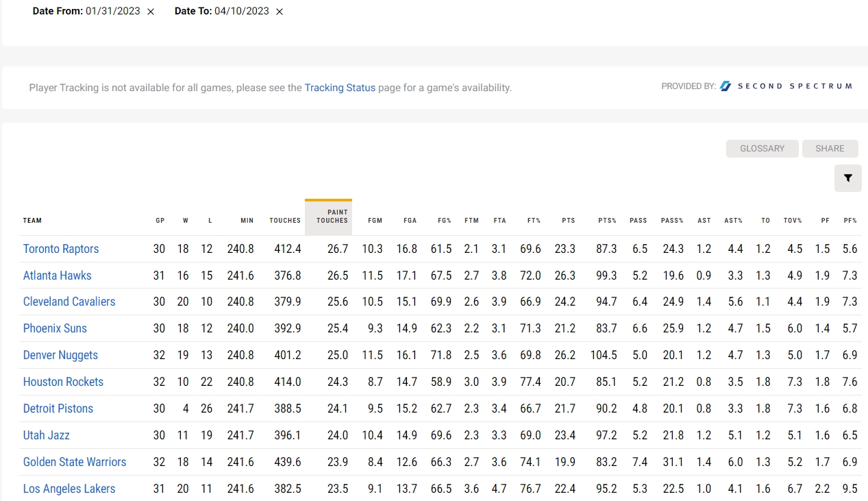Click Cavaliers FG% value 69.9
This screenshot has width=868, height=501.
click(x=441, y=302)
